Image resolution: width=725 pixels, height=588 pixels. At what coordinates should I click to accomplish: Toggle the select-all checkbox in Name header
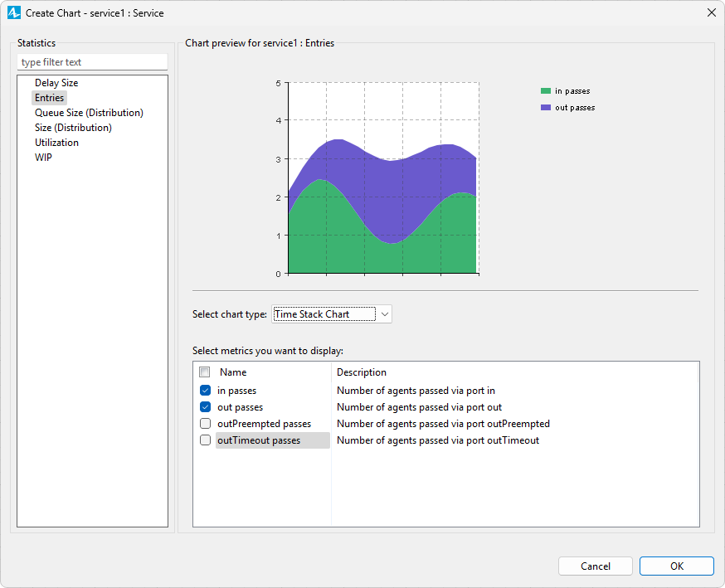point(205,372)
